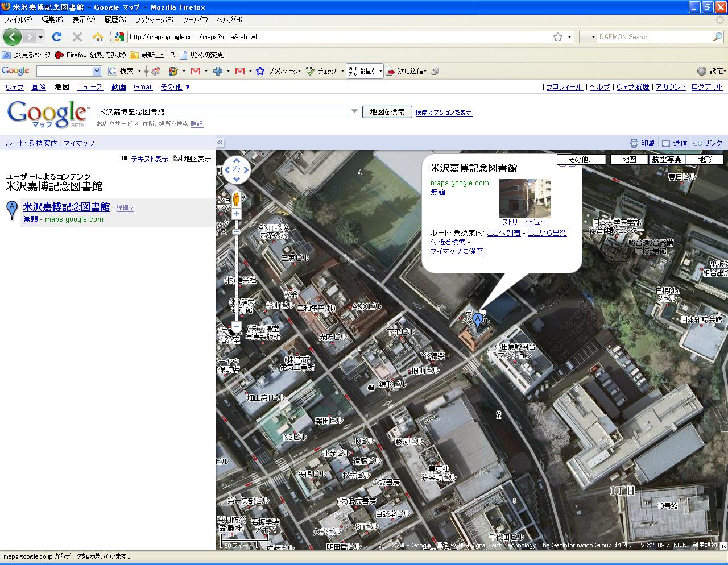Open the search engine selector dropdown
Screen dimensions: 728x565
pos(588,37)
